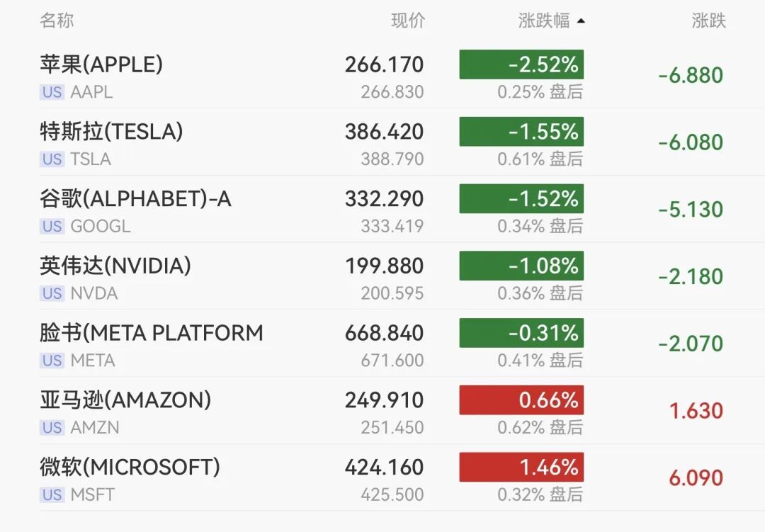Screen dimensions: 765x532
Task: Click the US market badge beside AMZN
Action: point(52,428)
